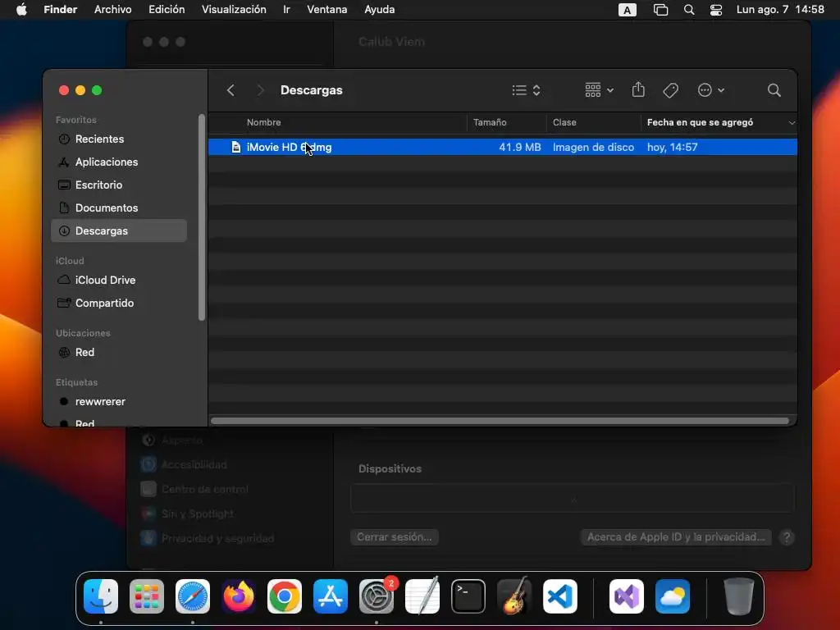Select Centro de control in Settings sidebar
The height and width of the screenshot is (630, 840).
click(x=194, y=489)
